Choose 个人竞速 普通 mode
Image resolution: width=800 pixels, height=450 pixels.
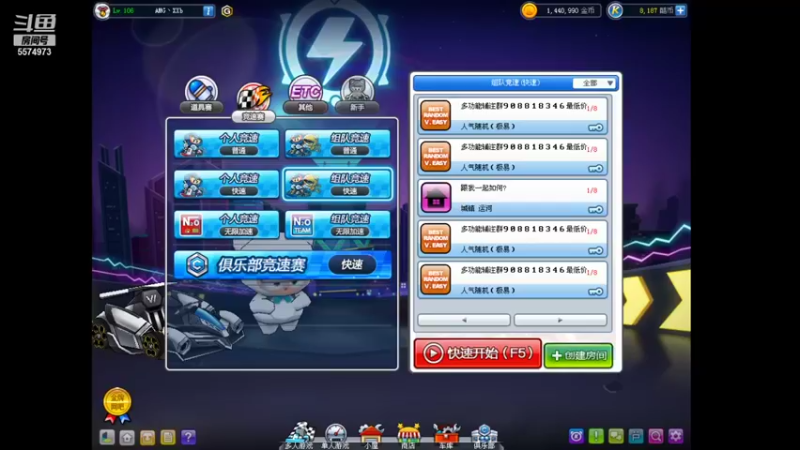tap(227, 143)
